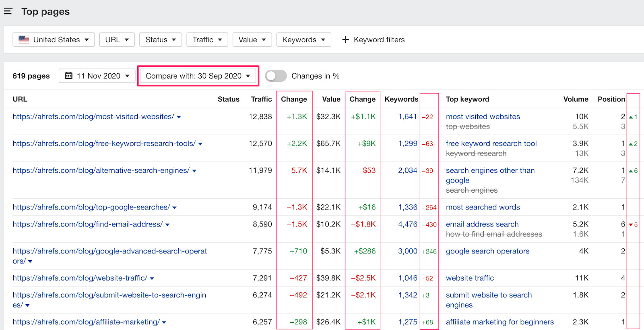Open the Traffic filter dropdown

pos(207,39)
